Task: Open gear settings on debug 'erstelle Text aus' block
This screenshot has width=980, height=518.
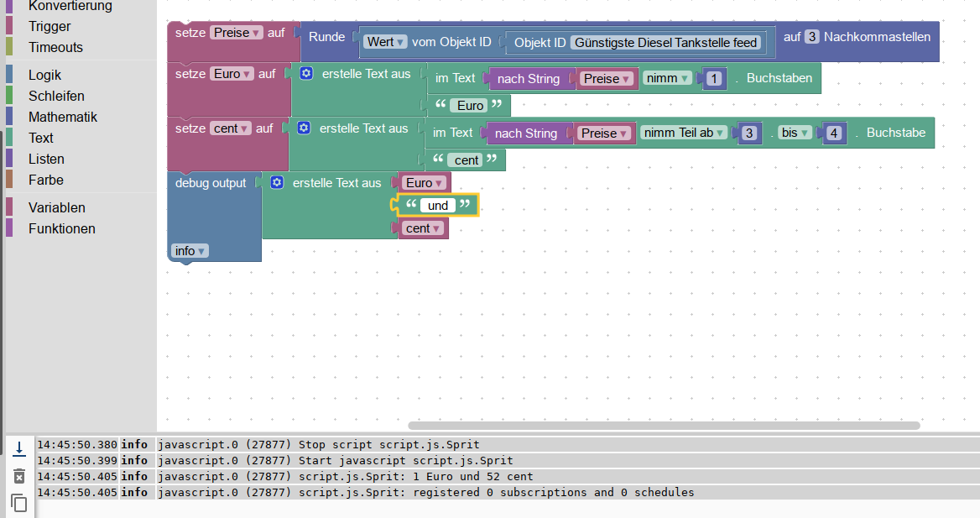Action: (x=276, y=182)
